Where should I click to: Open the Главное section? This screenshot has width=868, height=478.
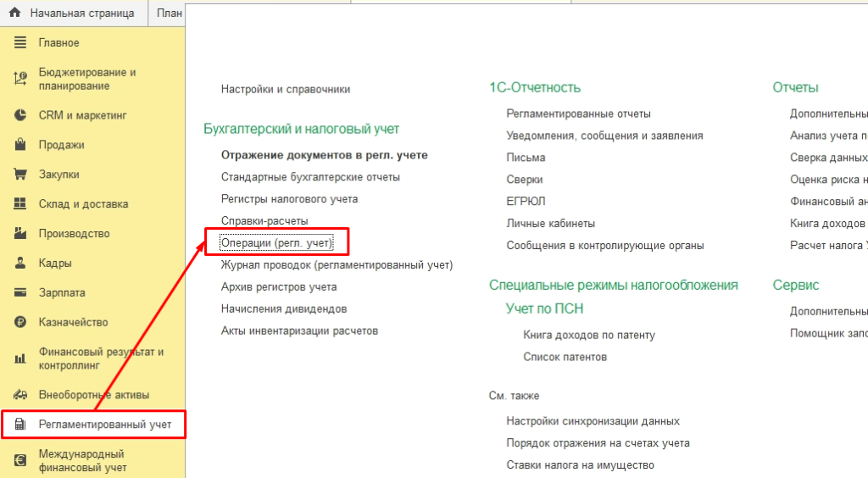(x=58, y=42)
